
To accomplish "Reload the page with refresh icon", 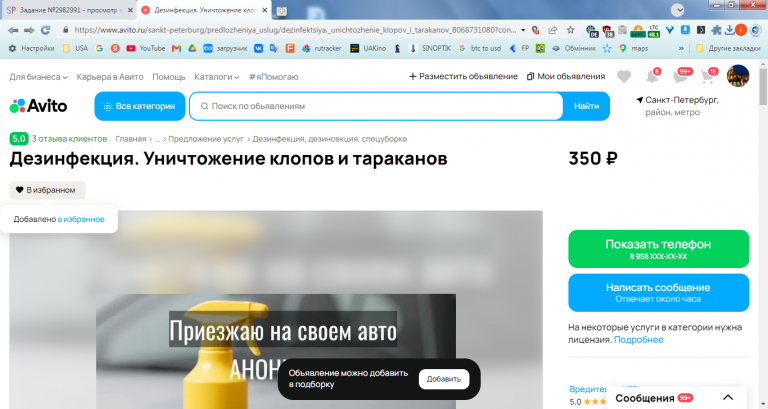I will (x=46, y=30).
